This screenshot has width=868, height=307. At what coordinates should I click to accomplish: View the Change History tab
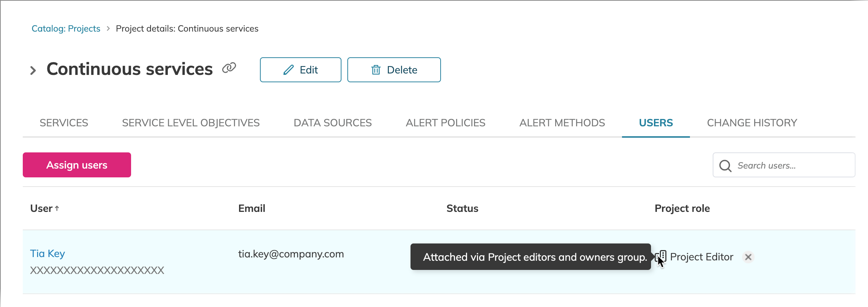click(x=752, y=123)
